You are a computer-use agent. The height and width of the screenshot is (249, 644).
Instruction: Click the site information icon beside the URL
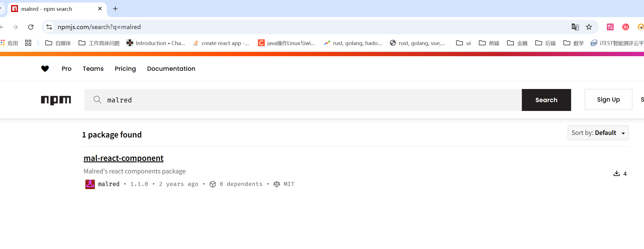(49, 27)
